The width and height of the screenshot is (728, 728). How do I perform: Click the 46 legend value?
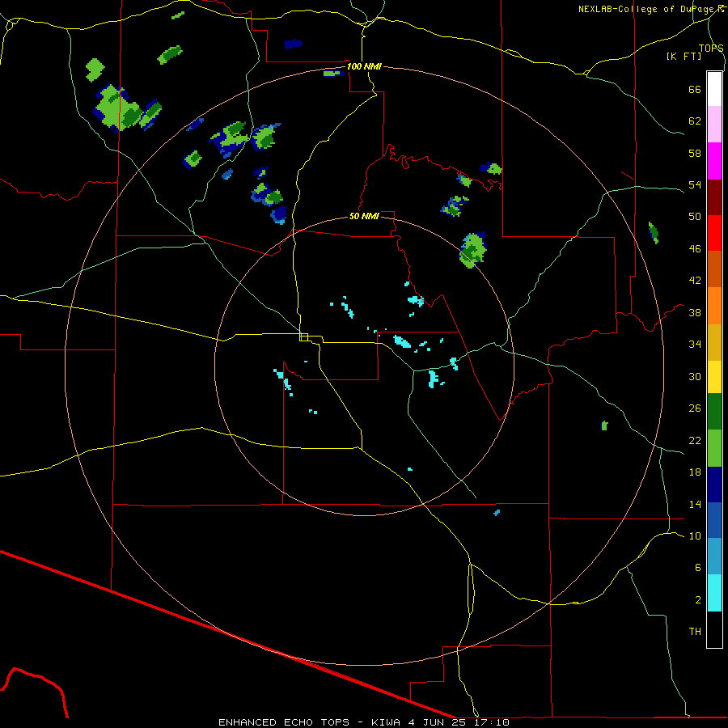[695, 249]
